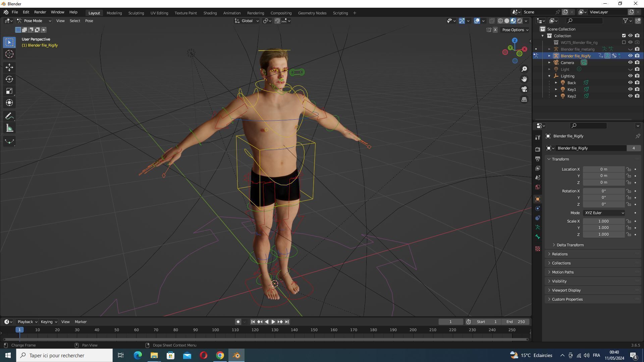Toggle viewport gizmos display

(x=462, y=21)
